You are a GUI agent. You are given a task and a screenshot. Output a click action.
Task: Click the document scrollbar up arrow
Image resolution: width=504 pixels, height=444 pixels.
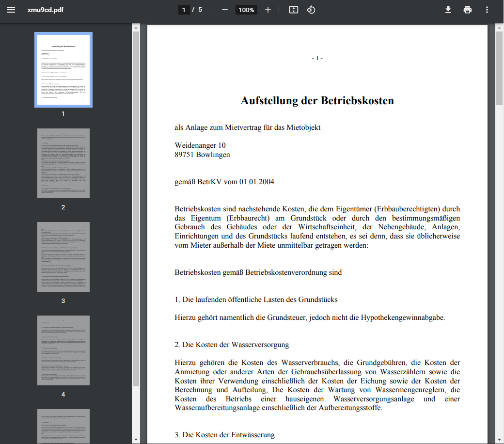tap(499, 28)
